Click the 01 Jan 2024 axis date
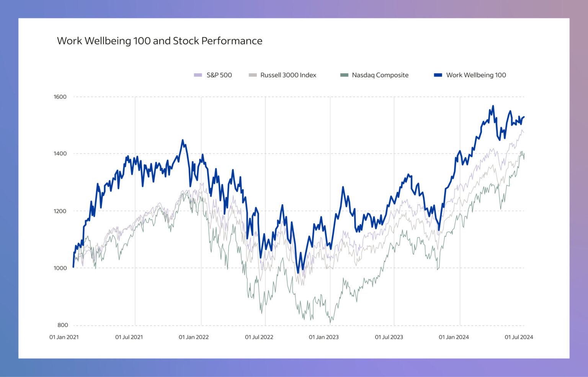The height and width of the screenshot is (377, 588). 454,337
